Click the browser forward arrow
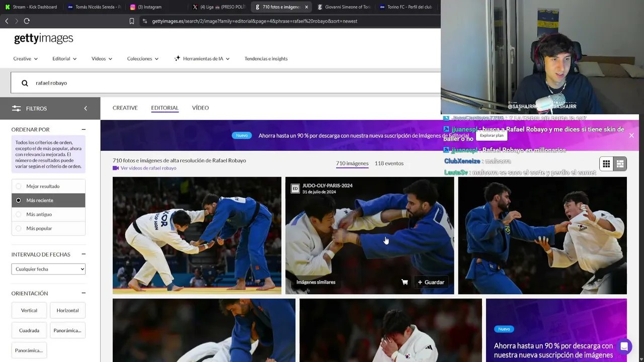644x362 pixels. click(x=16, y=21)
